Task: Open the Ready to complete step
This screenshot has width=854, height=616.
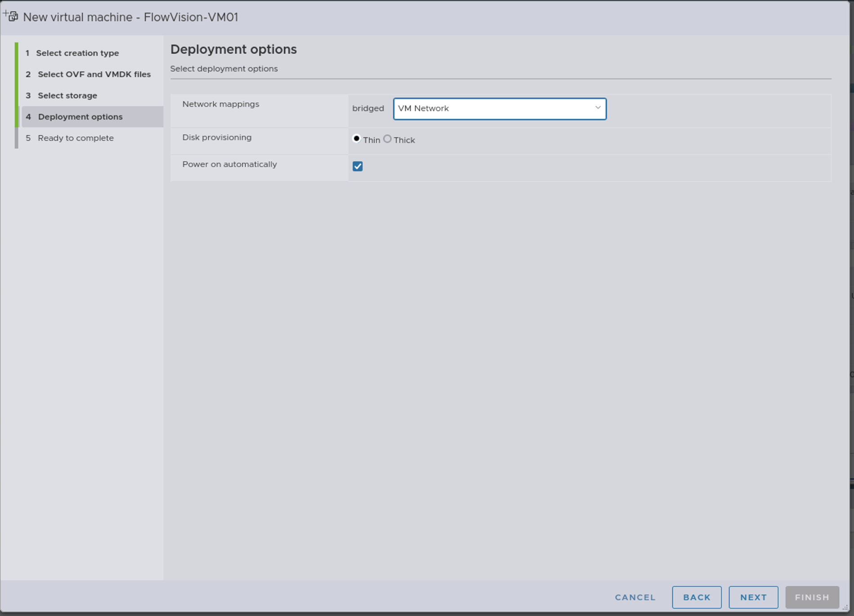Action: (x=76, y=138)
